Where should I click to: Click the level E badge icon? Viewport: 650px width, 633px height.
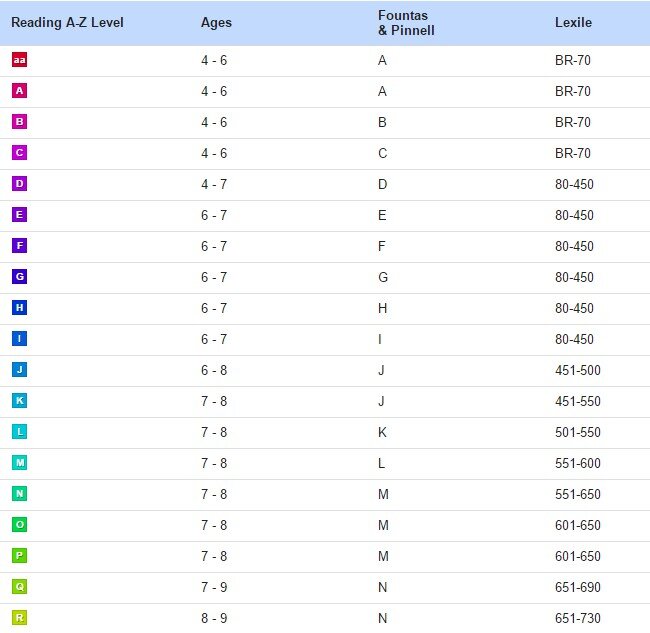(19, 215)
